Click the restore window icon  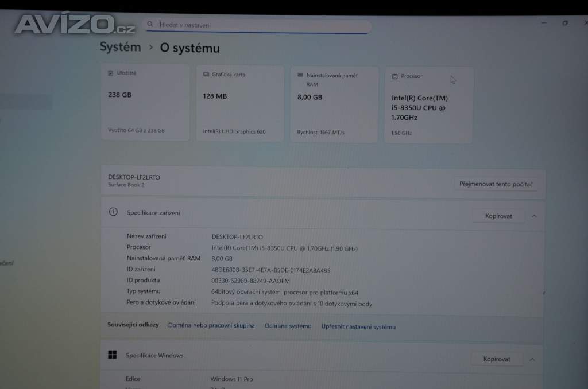tap(565, 23)
